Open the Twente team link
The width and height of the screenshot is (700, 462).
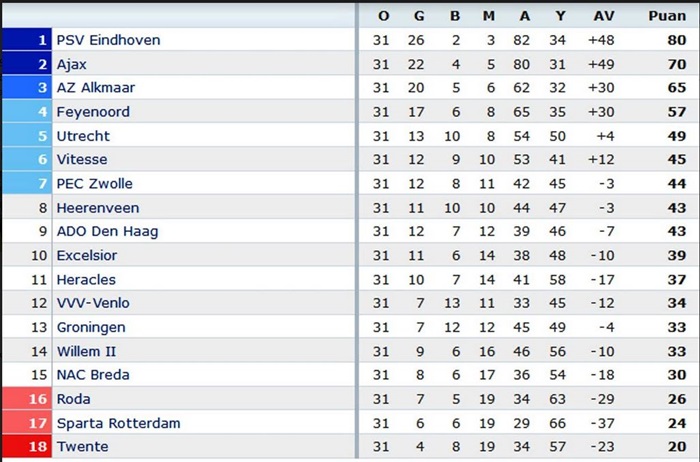(82, 447)
